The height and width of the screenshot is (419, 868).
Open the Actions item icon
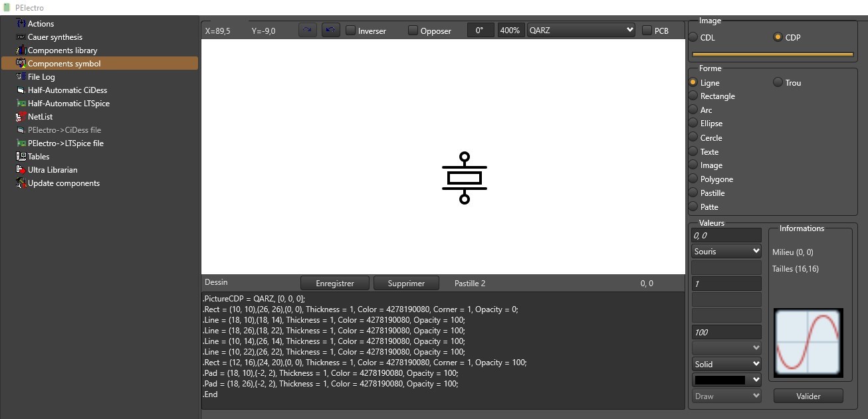(21, 24)
